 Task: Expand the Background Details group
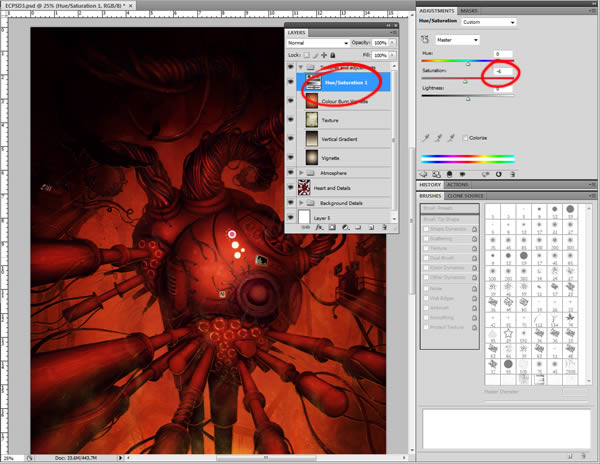pyautogui.click(x=301, y=203)
